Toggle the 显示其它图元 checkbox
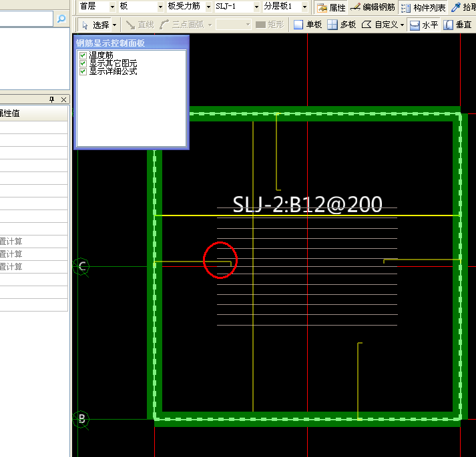Viewport: 476px width, 457px height. pos(83,63)
